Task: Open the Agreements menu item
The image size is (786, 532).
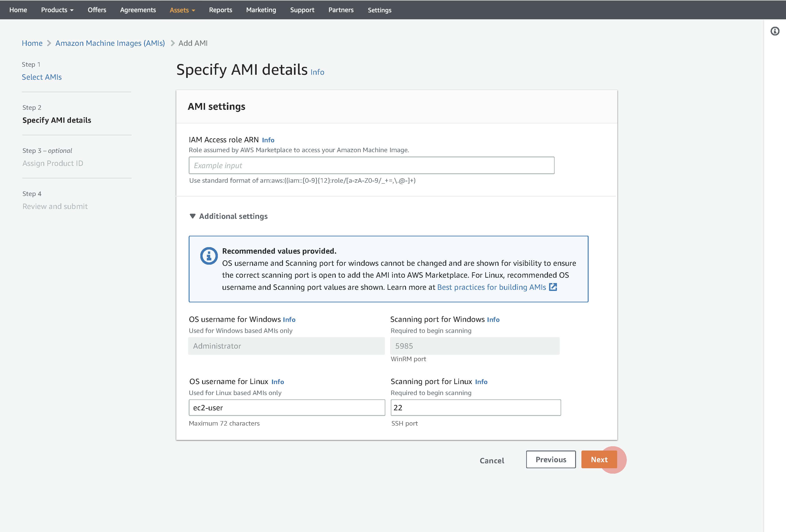Action: tap(138, 10)
